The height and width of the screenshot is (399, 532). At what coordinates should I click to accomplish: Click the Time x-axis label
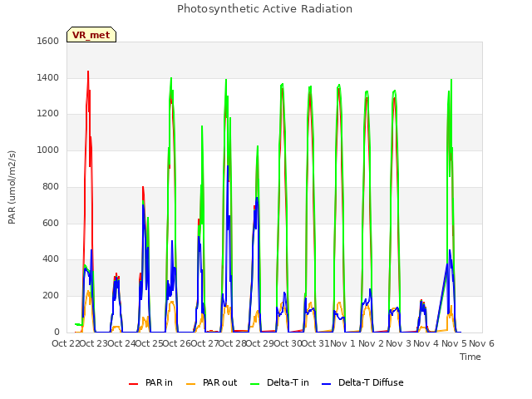pos(470,357)
